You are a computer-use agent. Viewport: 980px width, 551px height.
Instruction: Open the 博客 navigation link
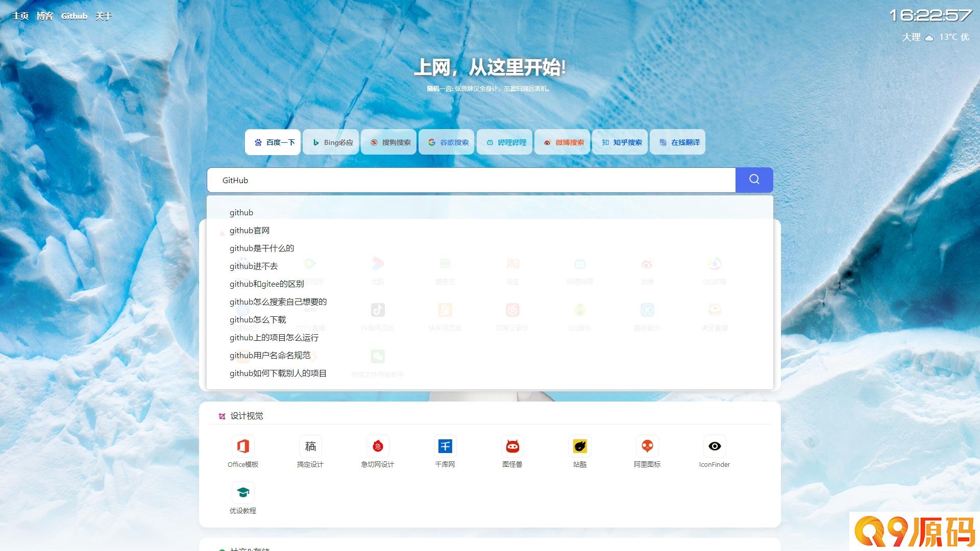pos(45,16)
